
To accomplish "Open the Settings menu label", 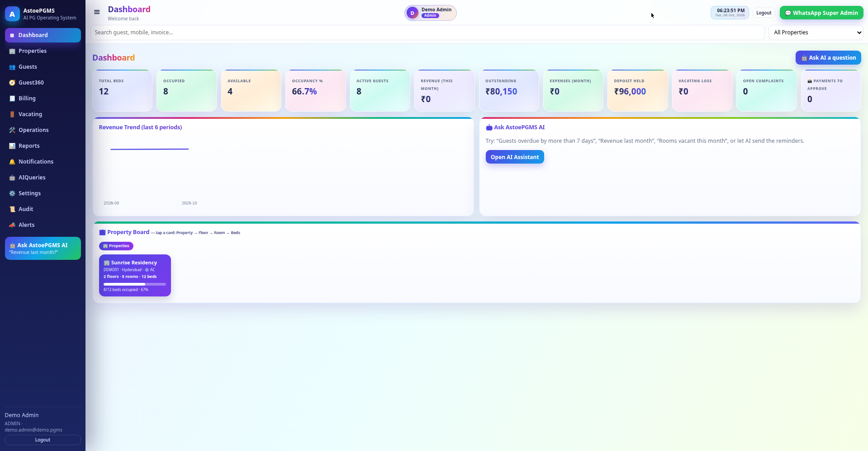I will (29, 193).
